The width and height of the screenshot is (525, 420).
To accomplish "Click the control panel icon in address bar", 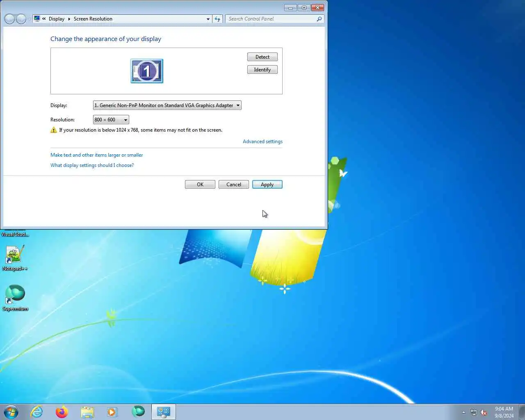I will coord(37,18).
